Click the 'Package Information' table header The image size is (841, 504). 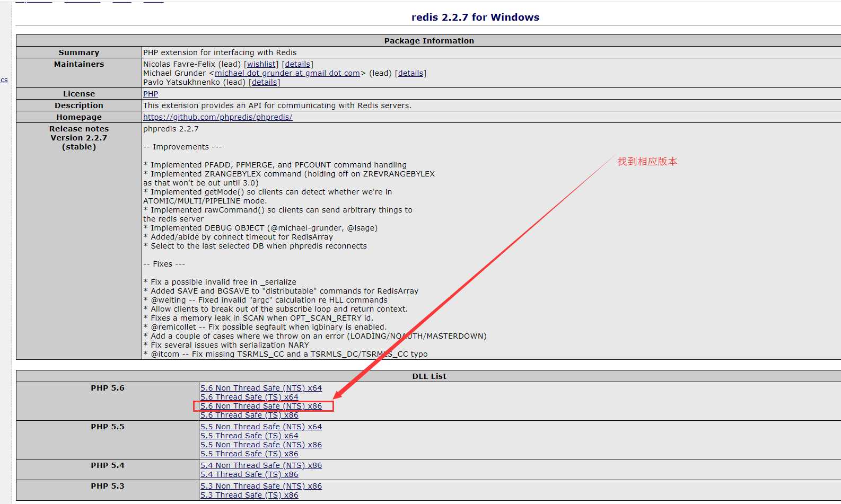coord(429,41)
